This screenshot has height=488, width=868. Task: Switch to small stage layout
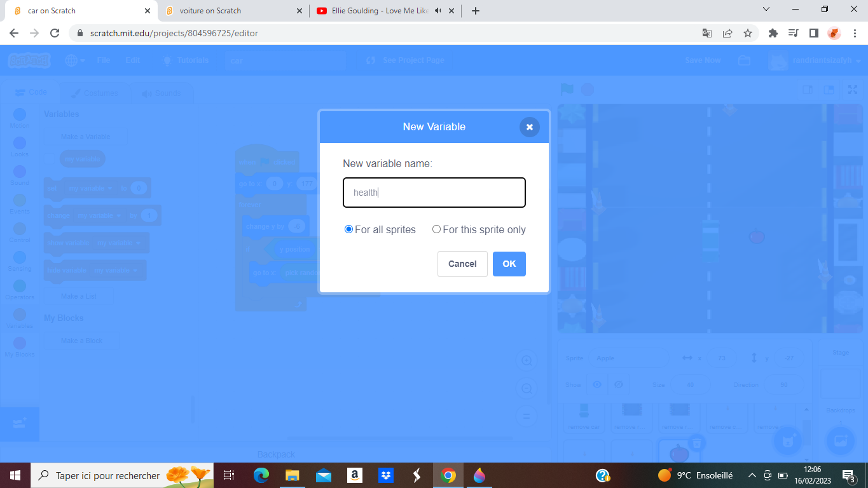[x=808, y=90]
